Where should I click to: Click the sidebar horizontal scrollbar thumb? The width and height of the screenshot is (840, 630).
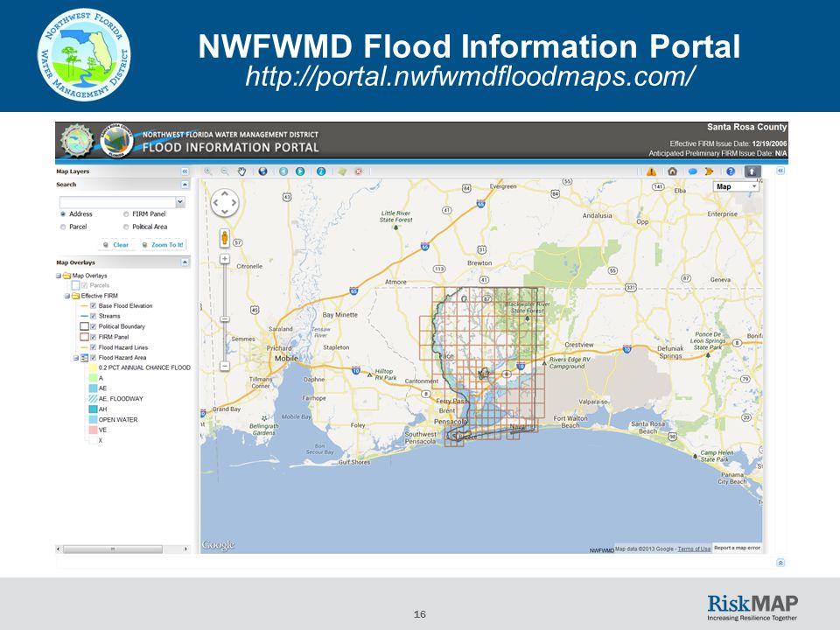113,549
